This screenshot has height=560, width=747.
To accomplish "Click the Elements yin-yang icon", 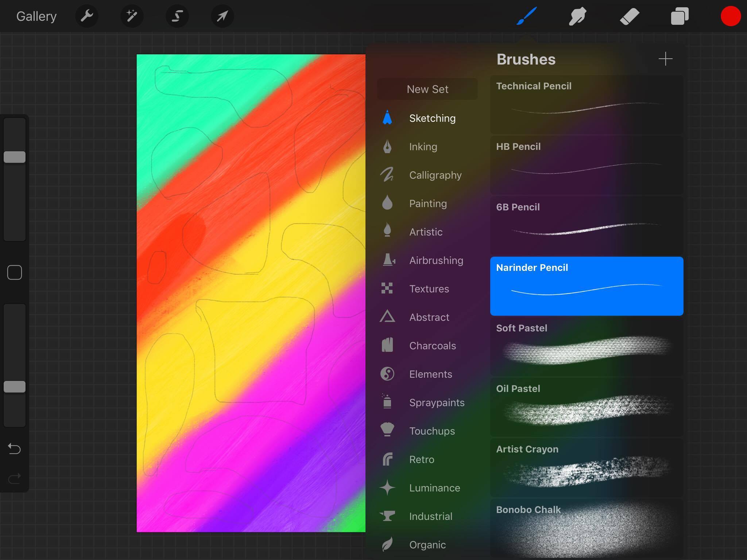I will 387,374.
